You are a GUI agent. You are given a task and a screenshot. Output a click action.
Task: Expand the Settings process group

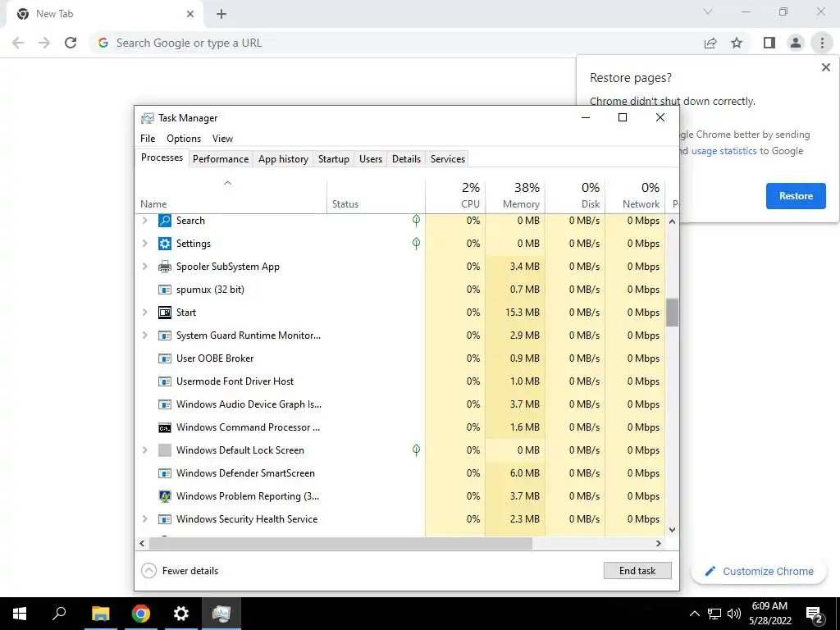(x=144, y=243)
